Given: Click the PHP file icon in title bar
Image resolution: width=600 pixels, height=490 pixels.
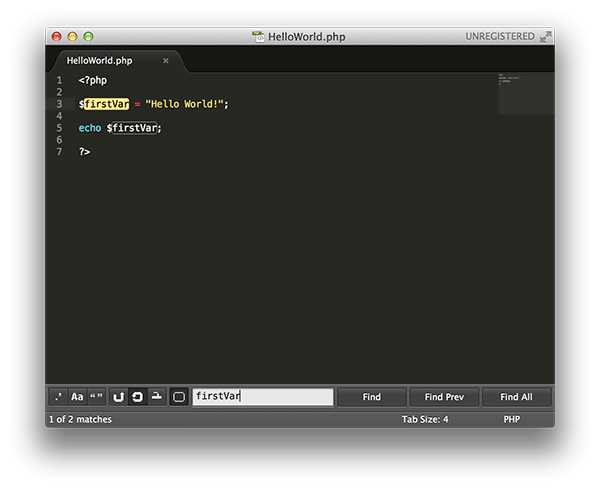Looking at the screenshot, I should 258,36.
